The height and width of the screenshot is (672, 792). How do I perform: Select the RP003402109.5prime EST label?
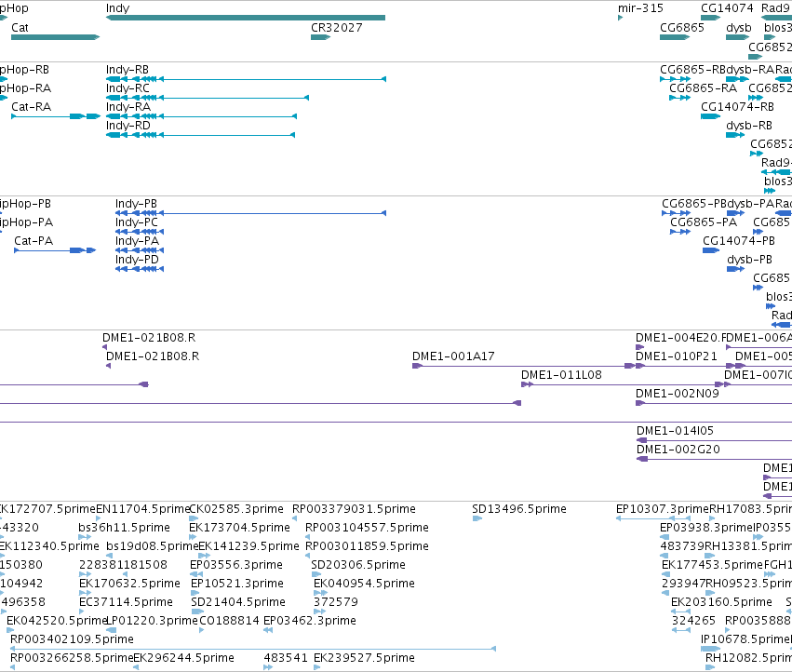point(73,639)
